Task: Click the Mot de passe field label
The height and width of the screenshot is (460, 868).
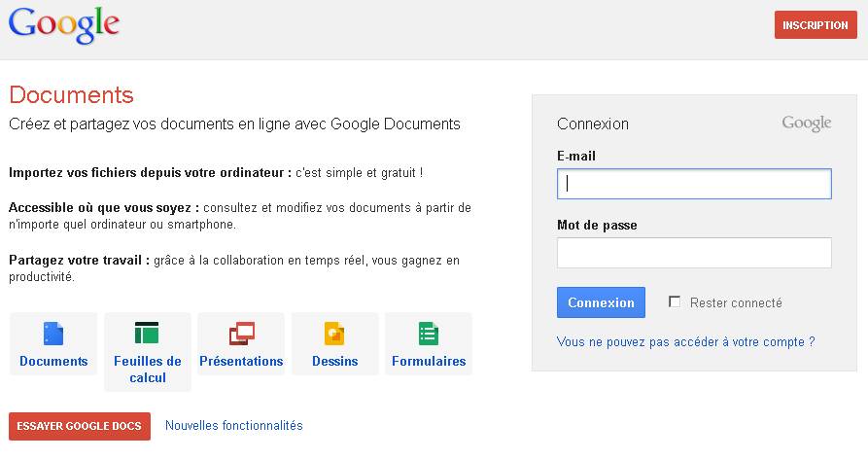Action: pos(597,226)
